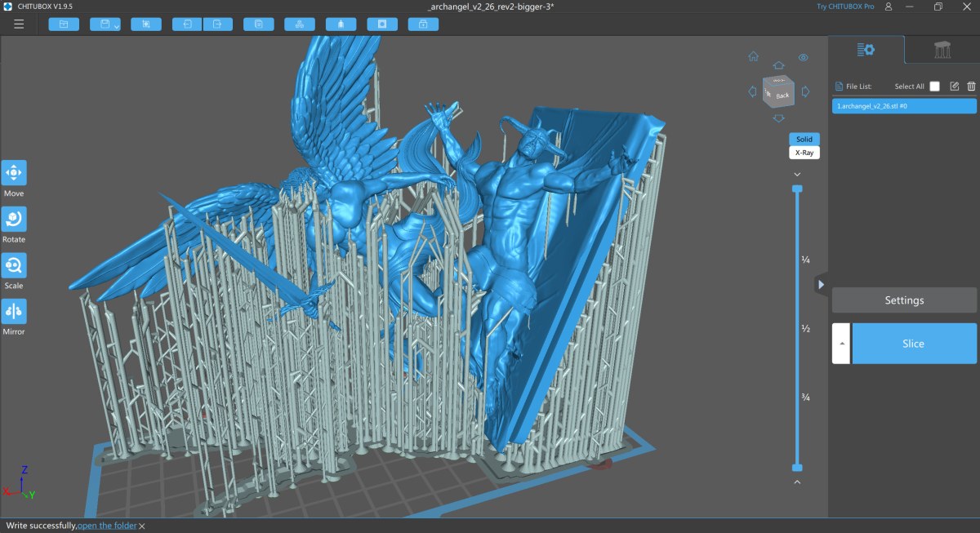980x533 pixels.
Task: Click the hollow model toolbar icon
Action: pos(382,24)
